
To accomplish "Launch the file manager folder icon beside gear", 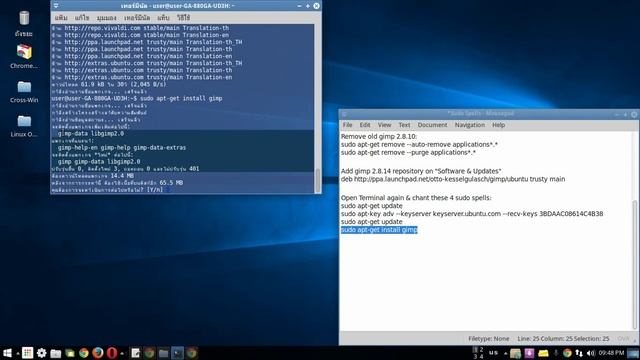I will [x=56, y=353].
